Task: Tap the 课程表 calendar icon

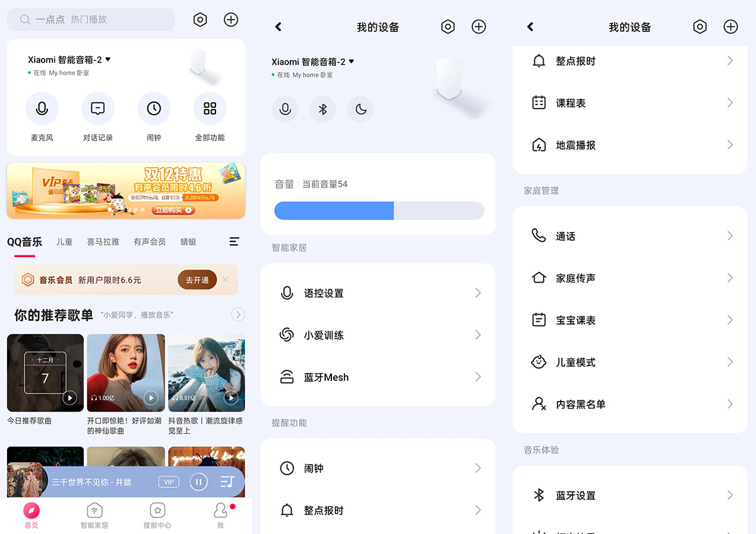Action: click(539, 103)
